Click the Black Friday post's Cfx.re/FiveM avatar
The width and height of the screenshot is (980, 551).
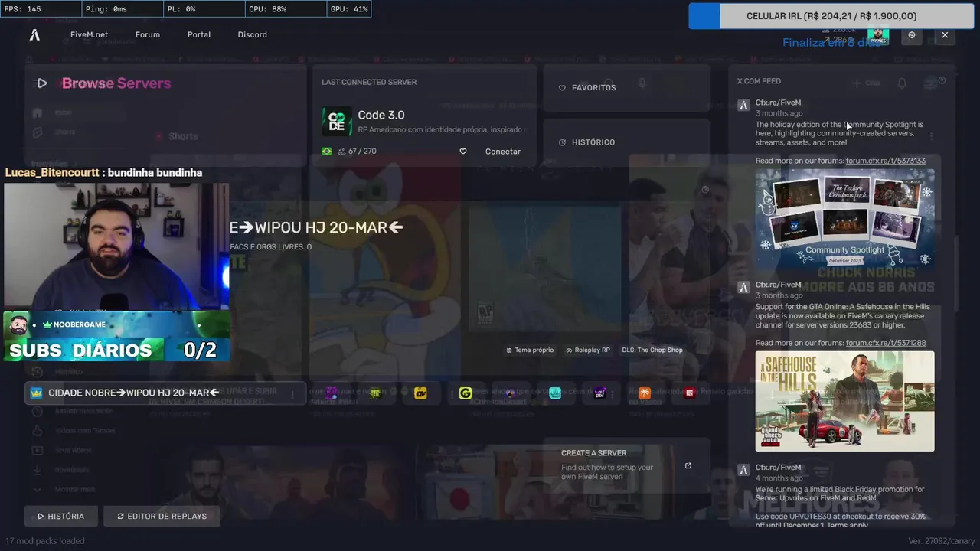click(x=743, y=471)
